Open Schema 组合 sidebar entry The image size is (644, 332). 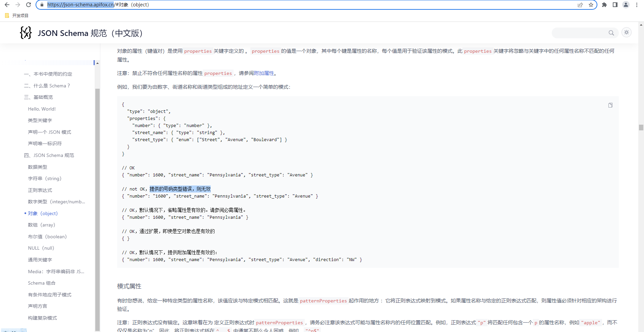tap(42, 283)
